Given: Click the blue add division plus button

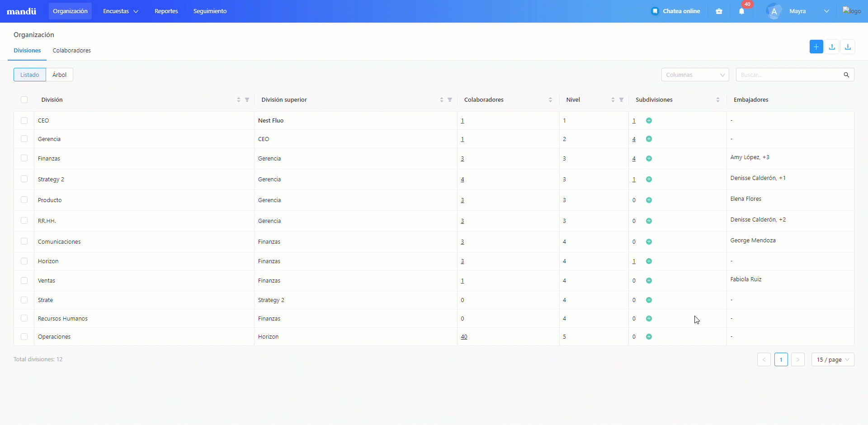Looking at the screenshot, I should tap(816, 47).
